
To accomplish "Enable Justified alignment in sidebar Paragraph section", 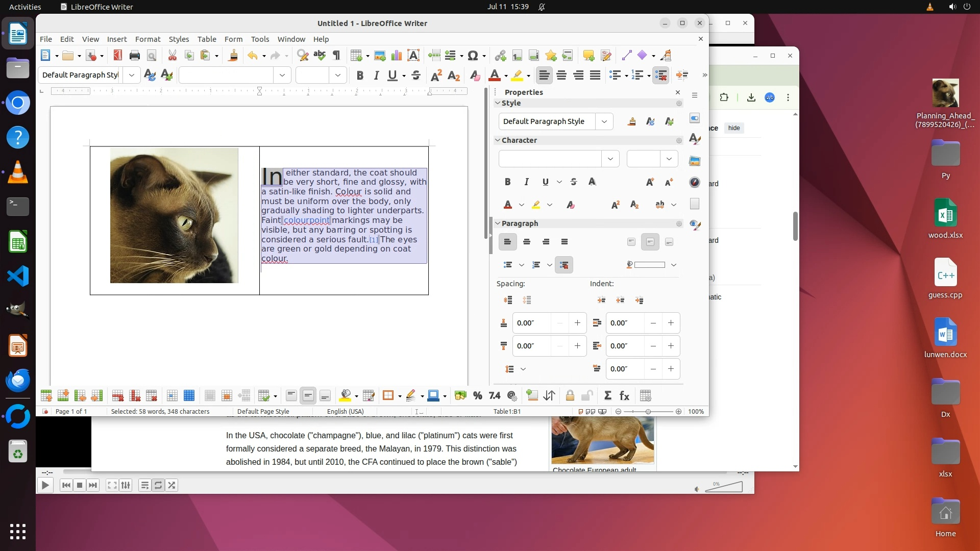I will pyautogui.click(x=565, y=242).
